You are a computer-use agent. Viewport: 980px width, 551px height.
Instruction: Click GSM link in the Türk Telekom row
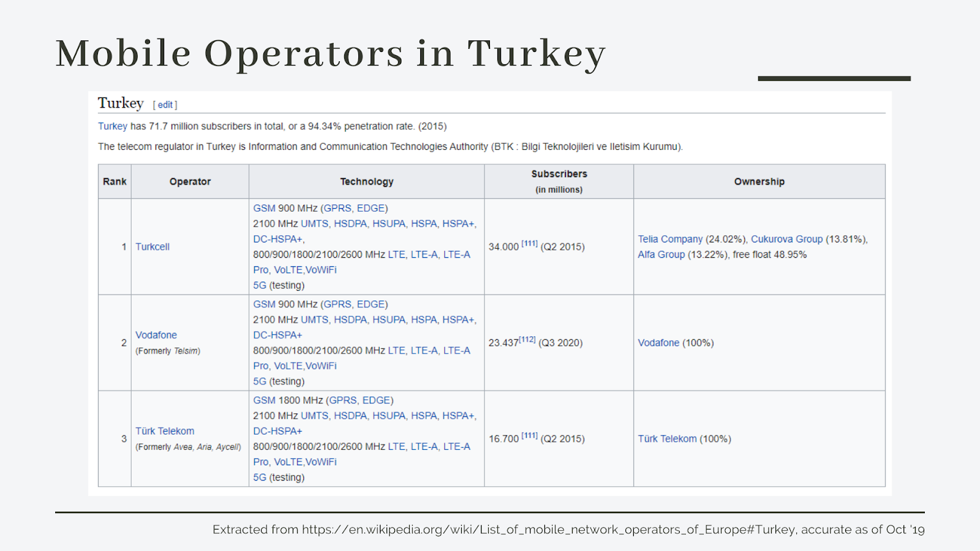click(x=264, y=400)
